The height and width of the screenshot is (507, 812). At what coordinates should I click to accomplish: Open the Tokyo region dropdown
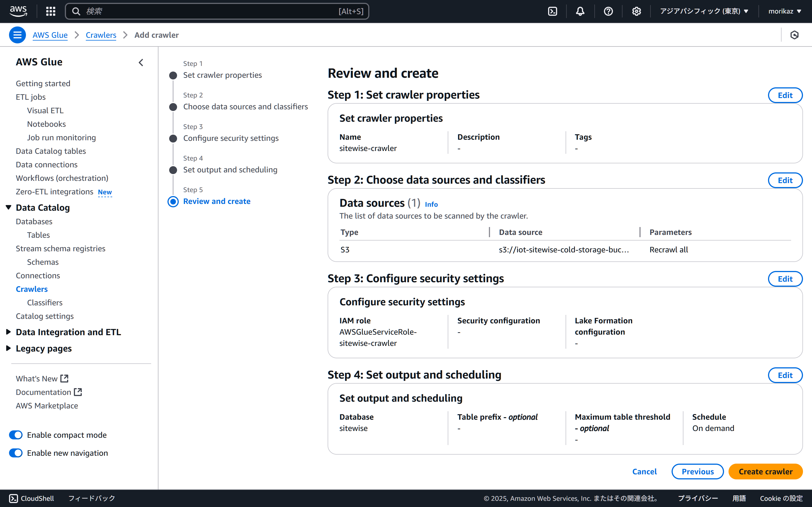click(704, 11)
